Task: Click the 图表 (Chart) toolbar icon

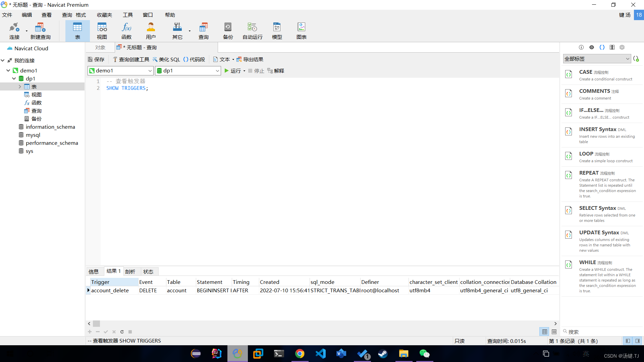Action: 301,31
